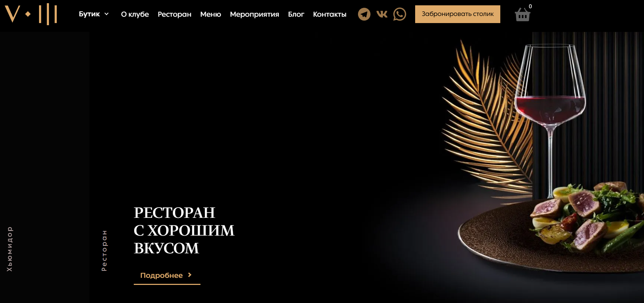Screen dimensions: 644x303
Task: Go to the О клубе page
Action: pyautogui.click(x=135, y=14)
